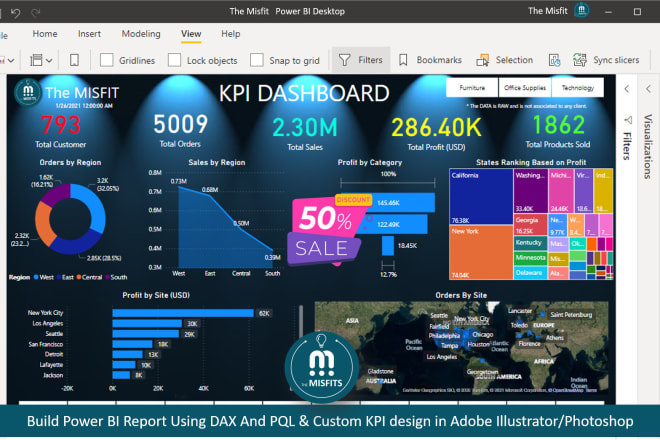Select the Minnesota treemap tile

coord(530,258)
